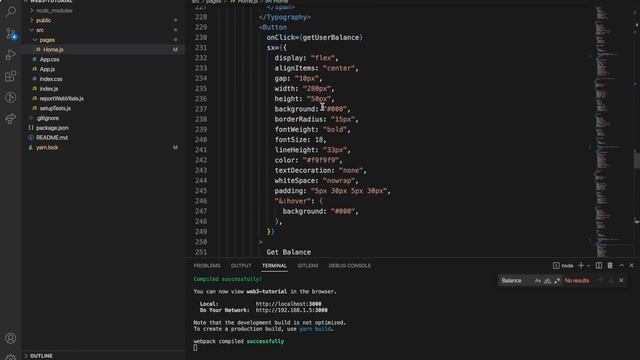Click the 'Get Balance' text in editor
The height and width of the screenshot is (360, 640).
[289, 252]
